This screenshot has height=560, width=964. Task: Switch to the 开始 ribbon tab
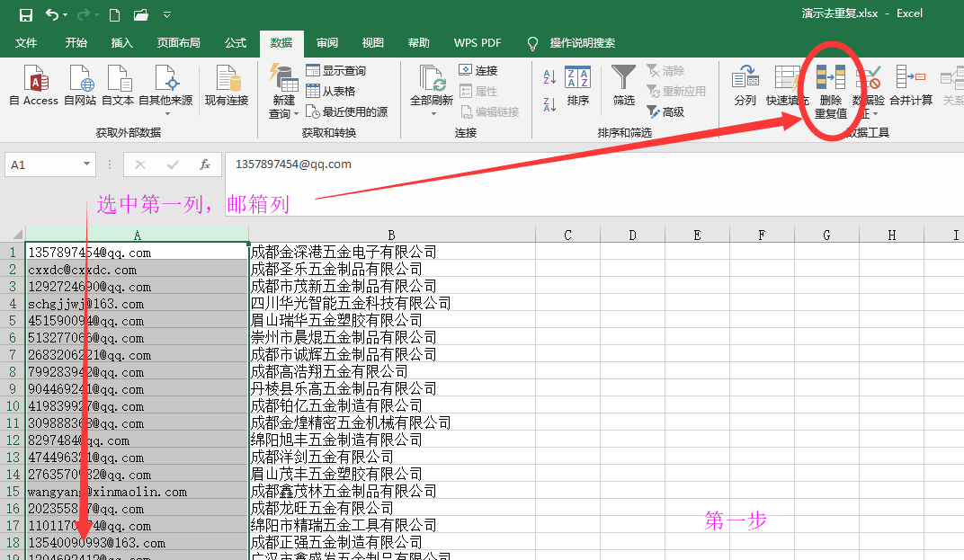(x=76, y=43)
